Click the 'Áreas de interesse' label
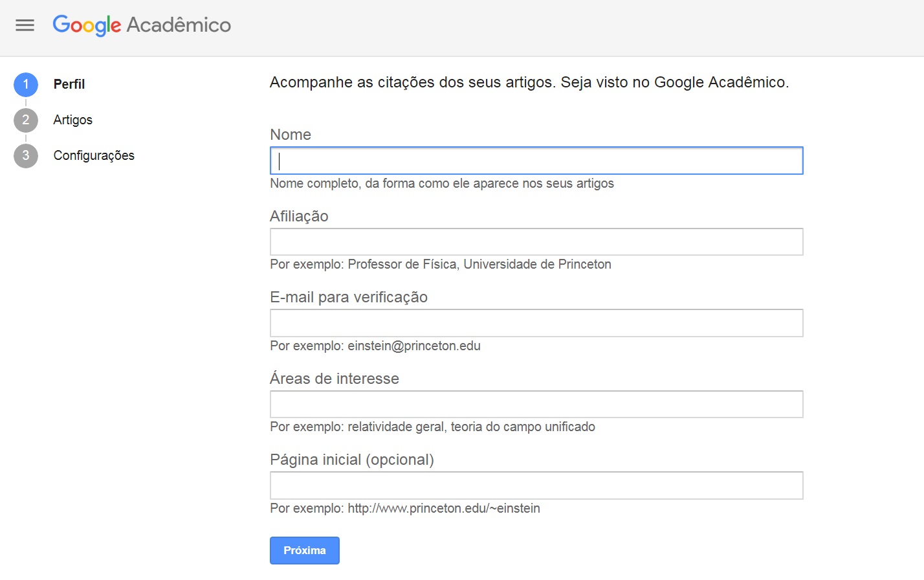The height and width of the screenshot is (580, 924). pos(335,378)
